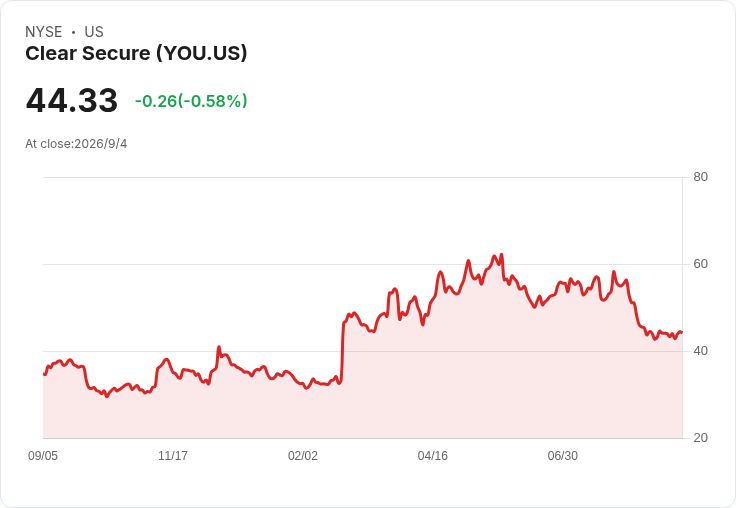736x508 pixels.
Task: Click the At close:2026/9/4 timestamp
Action: tap(76, 144)
